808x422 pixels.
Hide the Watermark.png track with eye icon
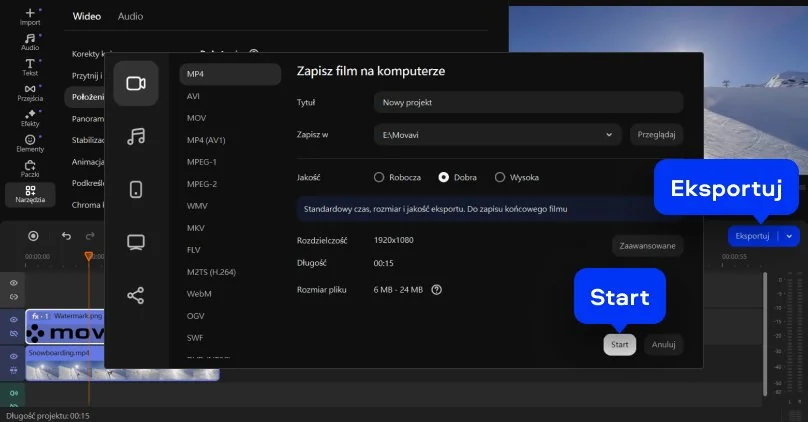pos(14,319)
